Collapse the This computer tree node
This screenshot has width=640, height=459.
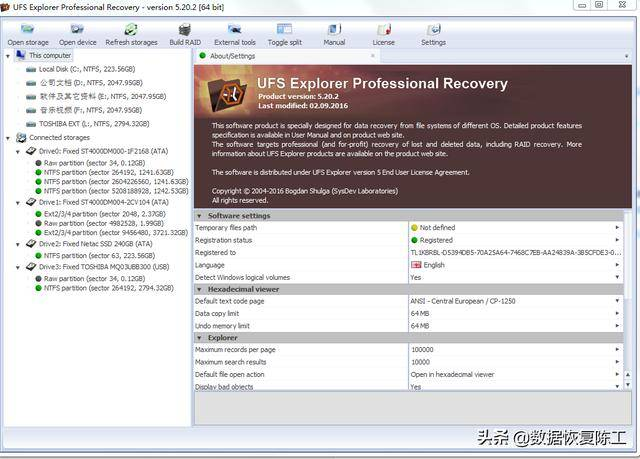[8, 56]
